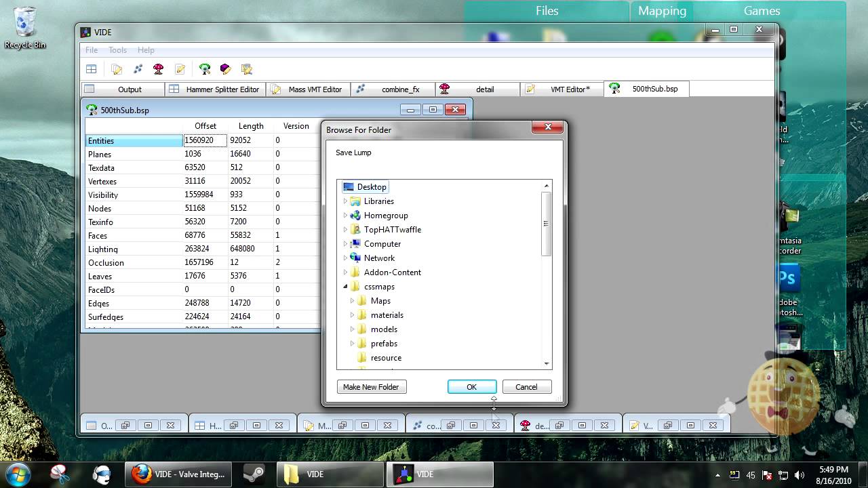Open the Firefox VIDE taskbar item
The height and width of the screenshot is (488, 868).
(x=179, y=474)
